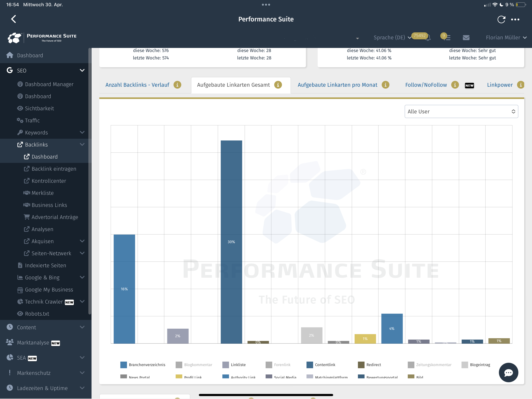
Task: Expand Markenschutz section
Action: [82, 373]
